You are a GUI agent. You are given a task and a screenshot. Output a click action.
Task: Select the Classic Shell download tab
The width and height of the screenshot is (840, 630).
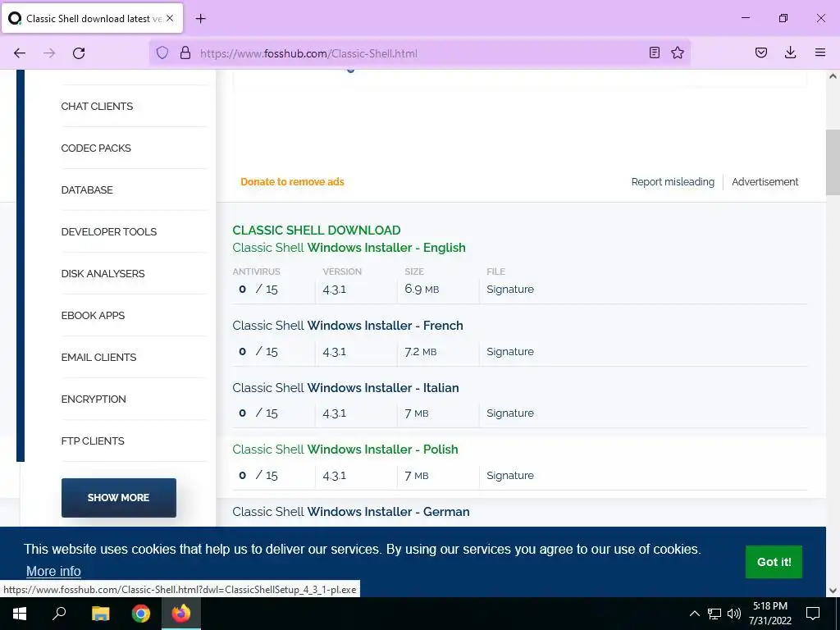[x=92, y=19]
